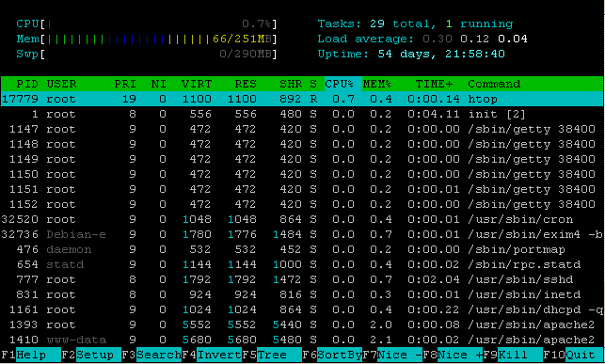Click the 0:02.04 time of sshd

pyautogui.click(x=434, y=279)
